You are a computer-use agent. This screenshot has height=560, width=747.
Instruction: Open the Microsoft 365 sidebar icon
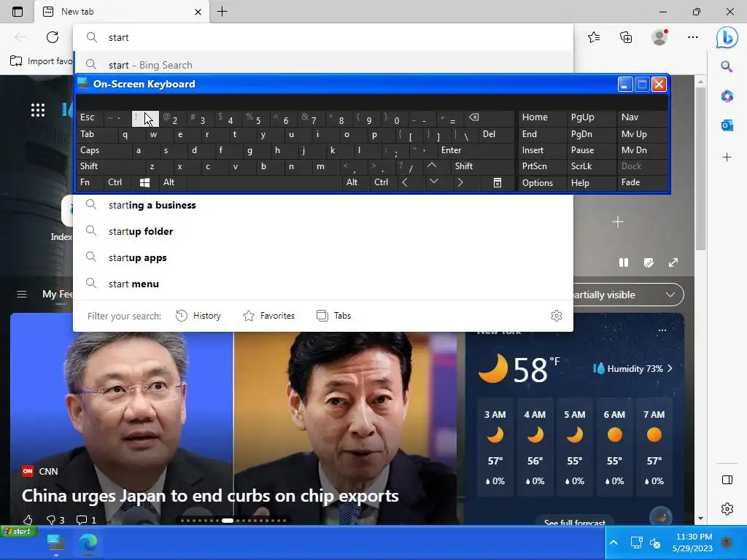pyautogui.click(x=727, y=96)
